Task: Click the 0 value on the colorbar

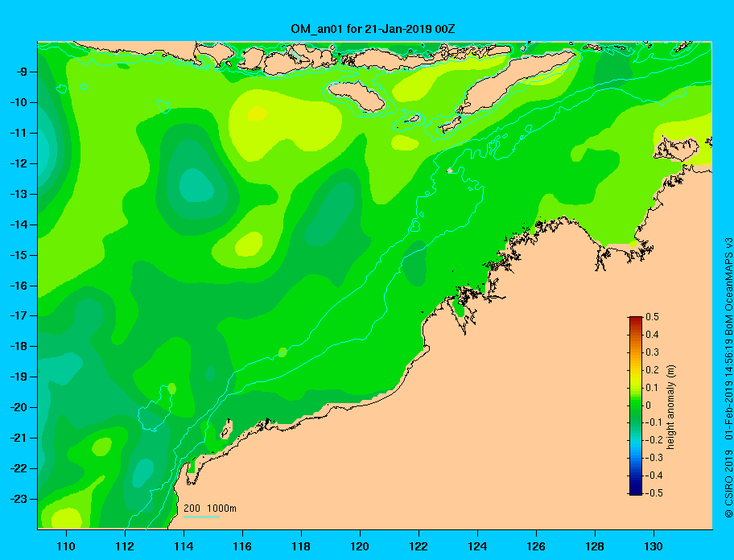Action: [x=649, y=406]
